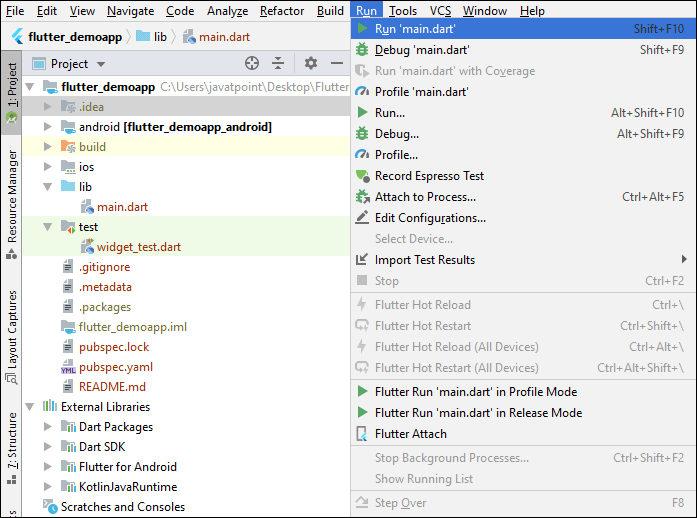
Task: Click the Flutter logo in the breadcrumb
Action: (17, 36)
